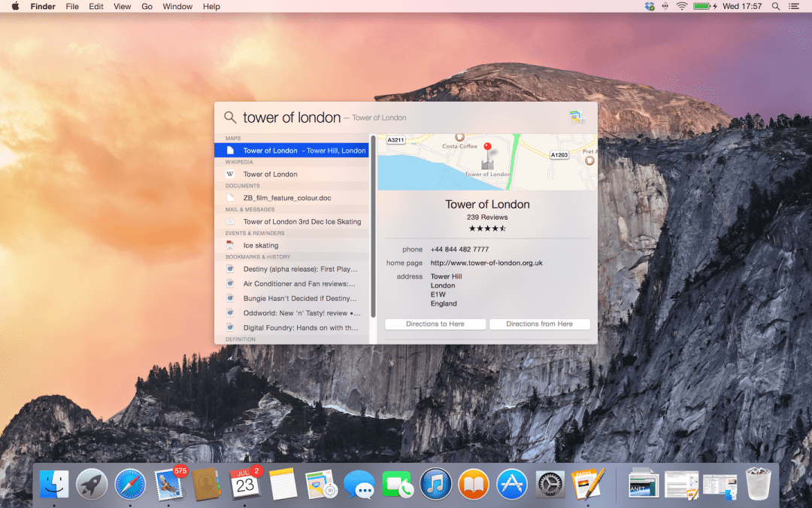Open the Contacts book icon in Dock

click(x=207, y=484)
